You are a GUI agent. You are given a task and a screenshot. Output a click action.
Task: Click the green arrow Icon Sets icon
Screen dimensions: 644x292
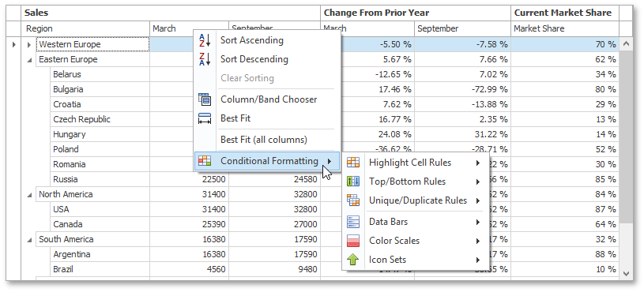353,260
